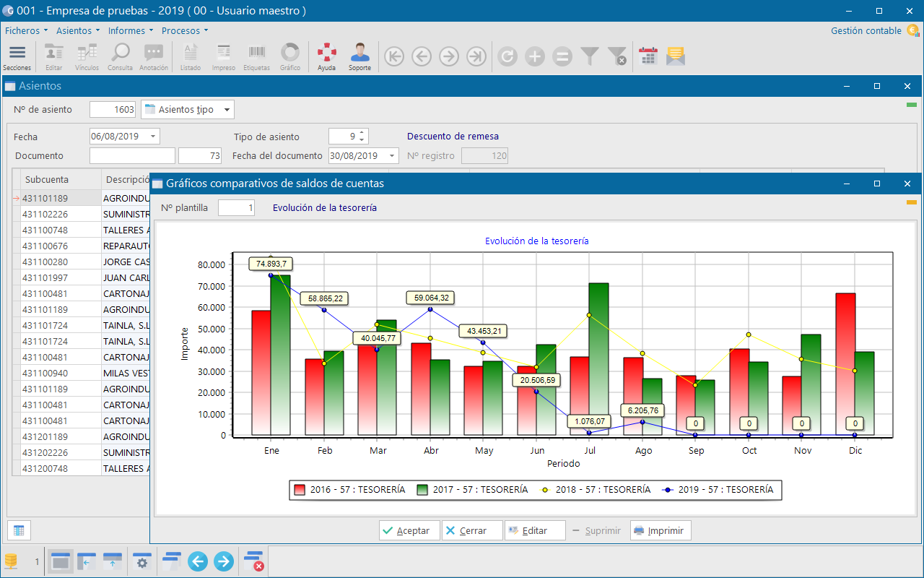The height and width of the screenshot is (578, 924).
Task: Open Fecha del documento date dropdown
Action: [x=392, y=155]
